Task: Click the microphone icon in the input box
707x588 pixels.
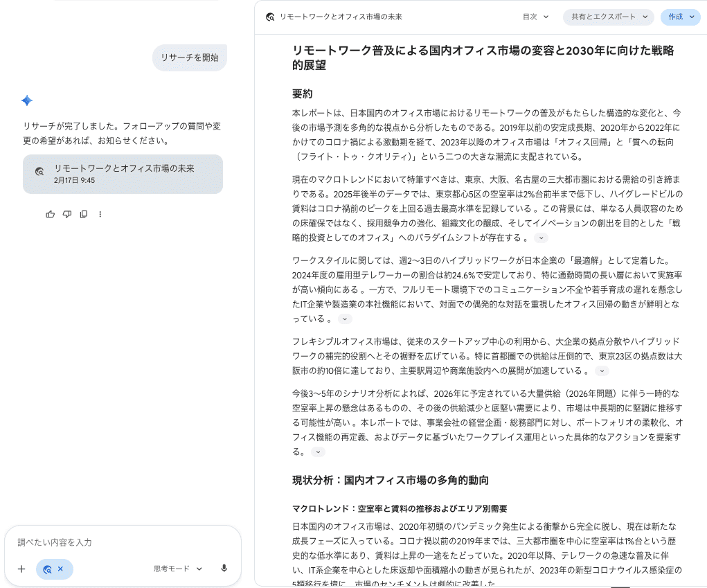Action: (x=224, y=569)
